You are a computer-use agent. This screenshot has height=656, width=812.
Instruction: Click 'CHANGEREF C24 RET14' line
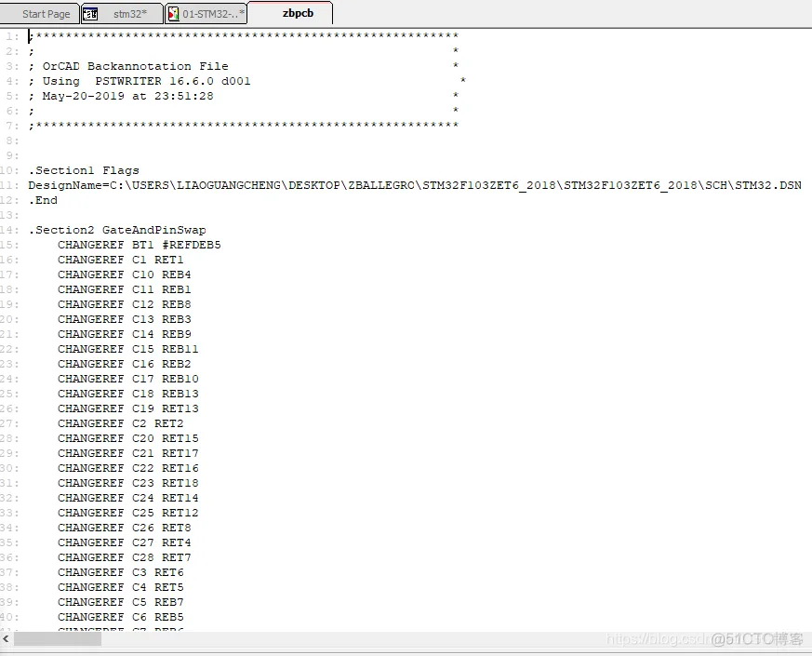(x=128, y=499)
